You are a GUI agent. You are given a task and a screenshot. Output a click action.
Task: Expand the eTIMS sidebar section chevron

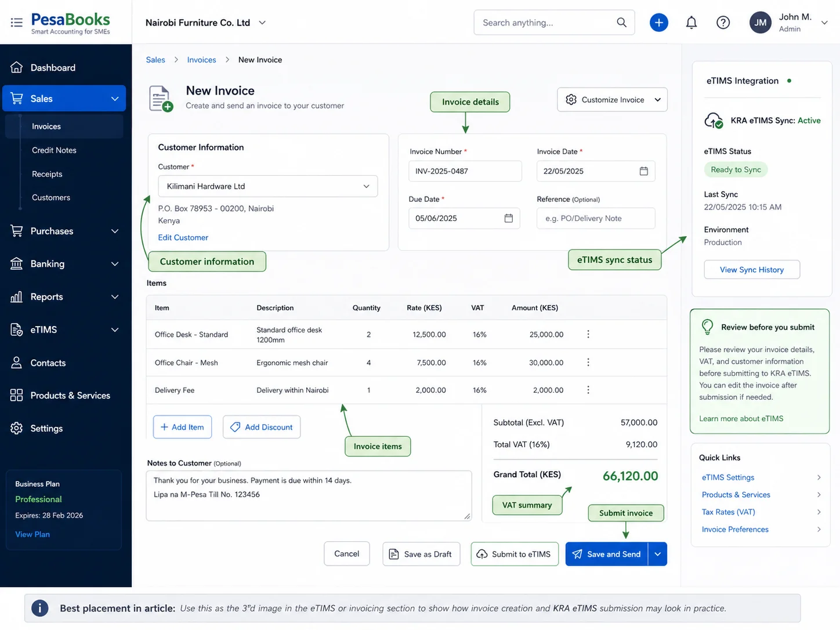coord(115,330)
